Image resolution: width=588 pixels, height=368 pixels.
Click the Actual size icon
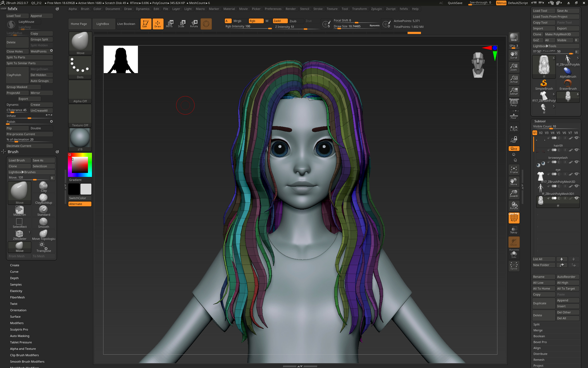[x=514, y=79]
